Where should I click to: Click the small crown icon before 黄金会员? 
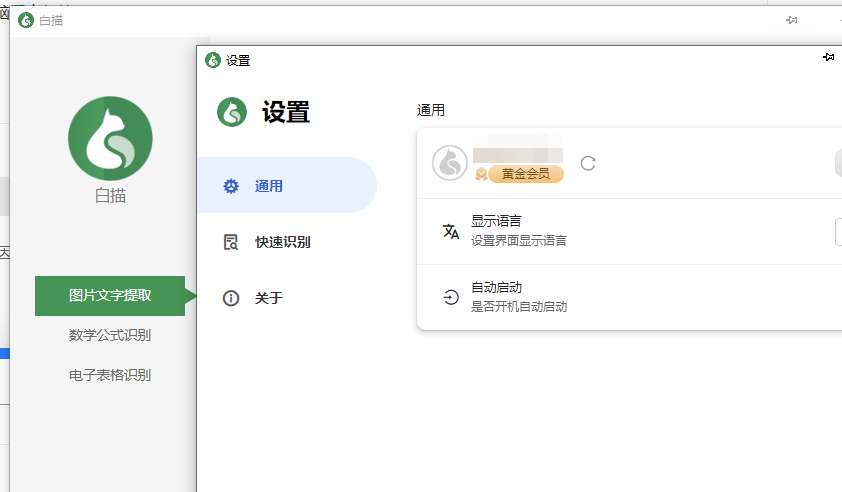[481, 174]
